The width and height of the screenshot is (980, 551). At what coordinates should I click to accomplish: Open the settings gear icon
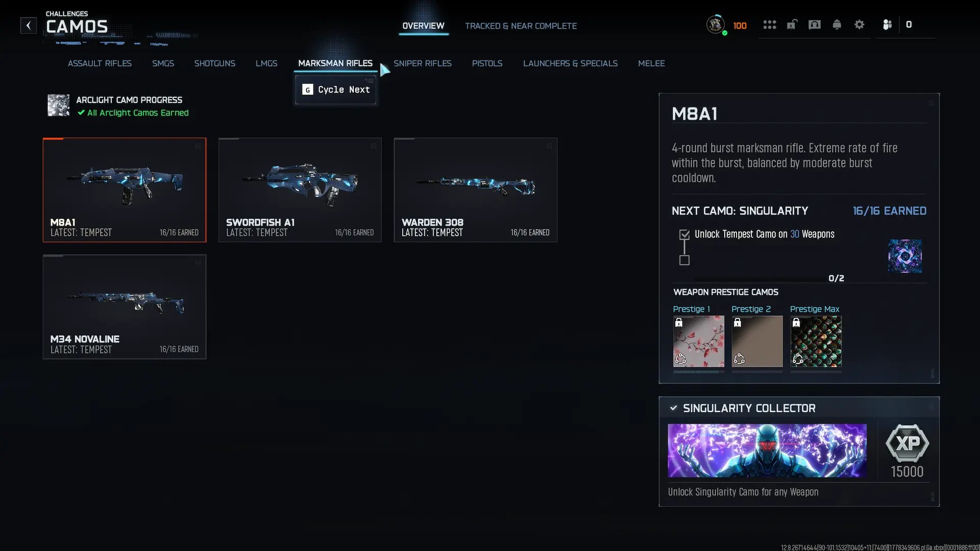click(x=859, y=24)
